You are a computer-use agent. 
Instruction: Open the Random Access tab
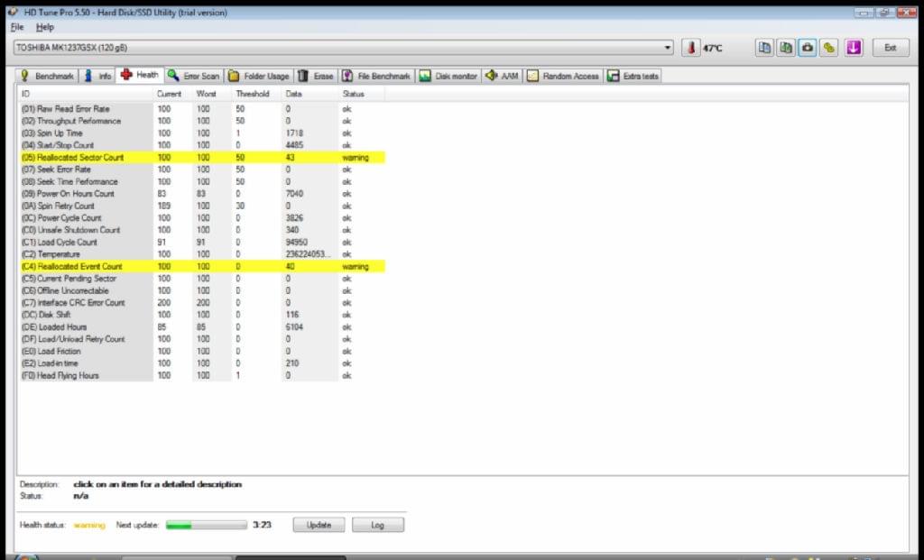coord(563,76)
